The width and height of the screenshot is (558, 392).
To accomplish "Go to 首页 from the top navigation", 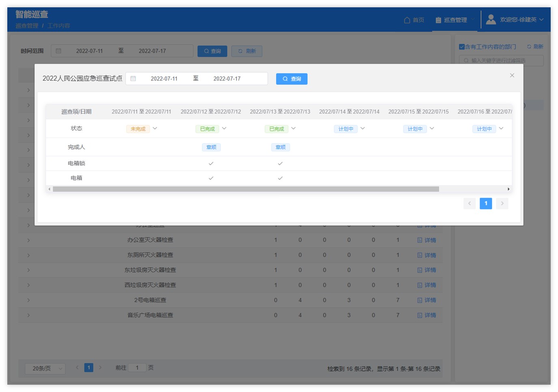I will tap(414, 20).
